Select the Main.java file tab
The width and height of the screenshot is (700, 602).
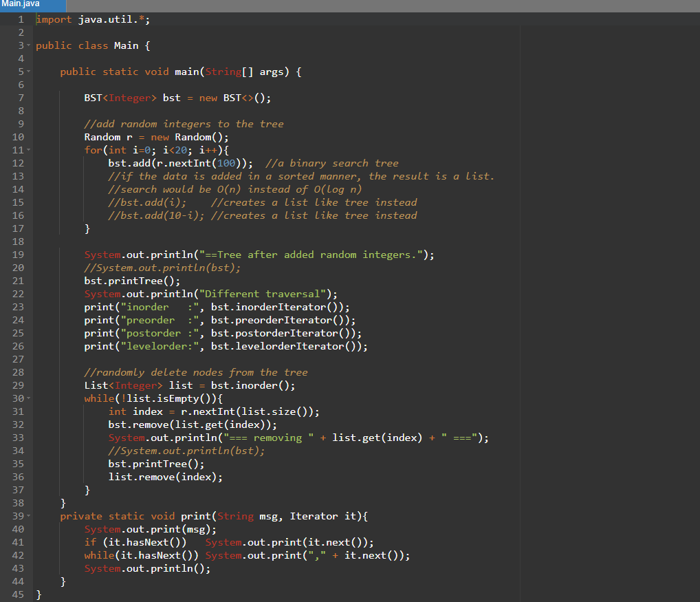32,5
